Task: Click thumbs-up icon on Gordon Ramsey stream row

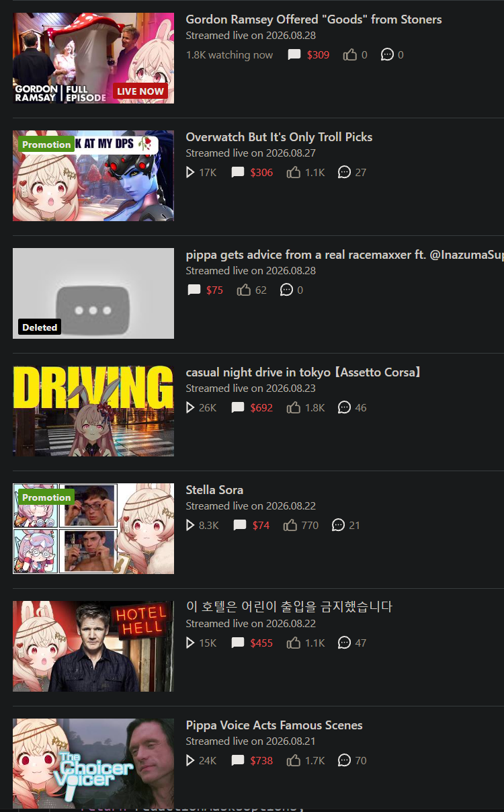Action: point(349,55)
